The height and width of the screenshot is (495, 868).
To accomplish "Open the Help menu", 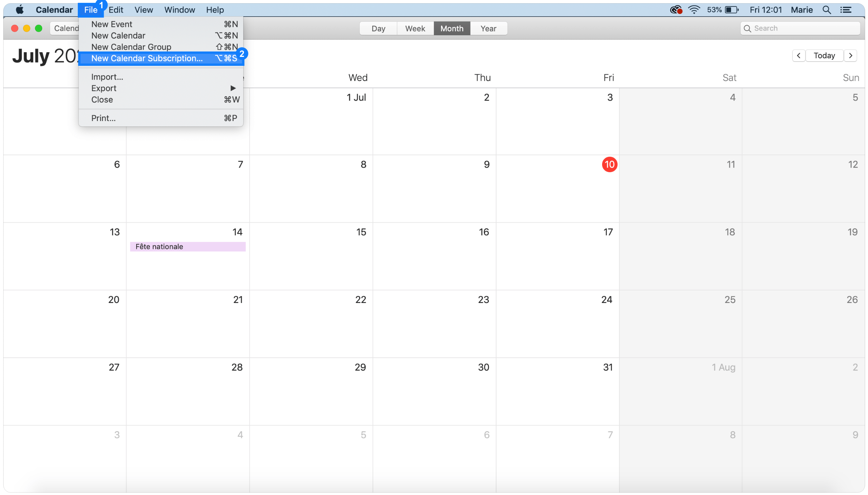I will 215,10.
